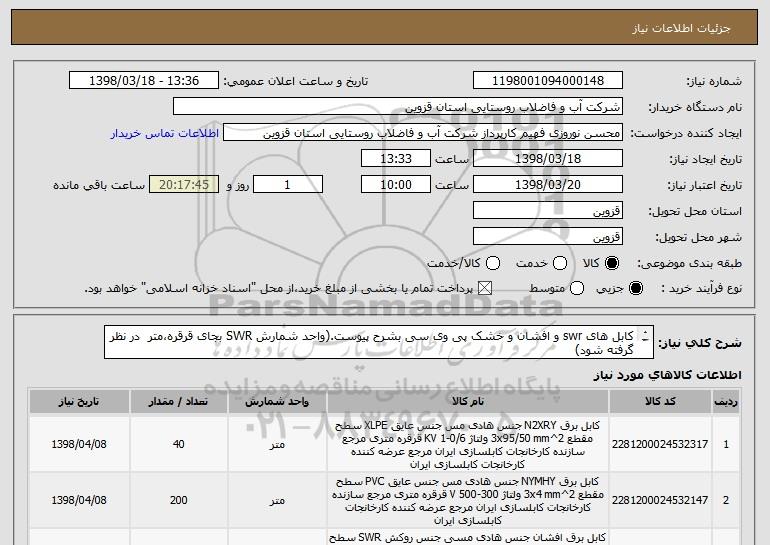
Task: Click the request creator name field
Action: pos(423,133)
